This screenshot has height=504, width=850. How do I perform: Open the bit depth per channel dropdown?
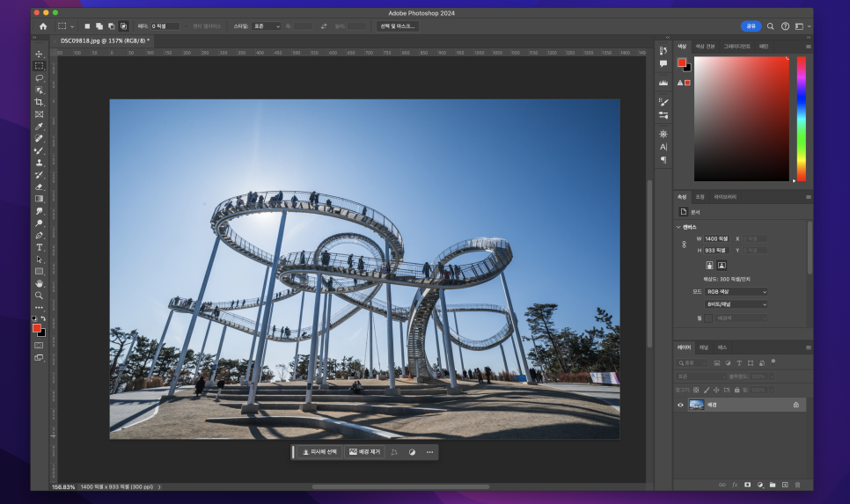tap(736, 304)
